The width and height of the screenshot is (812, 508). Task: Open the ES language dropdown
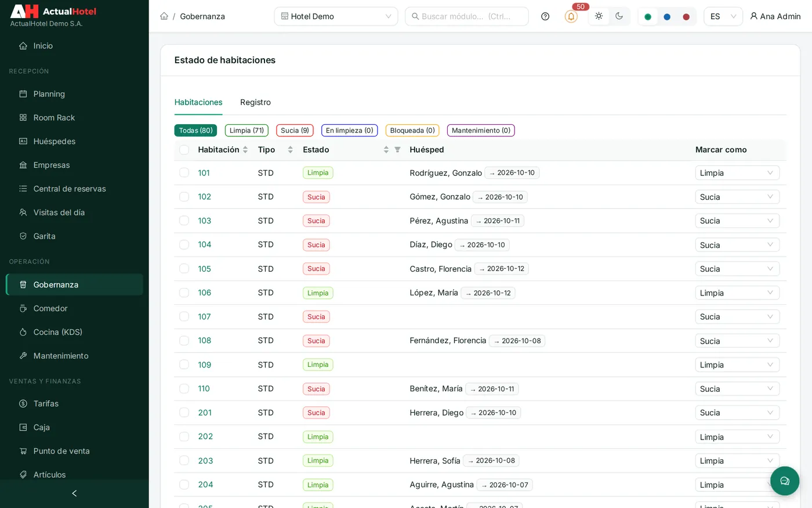pos(723,16)
